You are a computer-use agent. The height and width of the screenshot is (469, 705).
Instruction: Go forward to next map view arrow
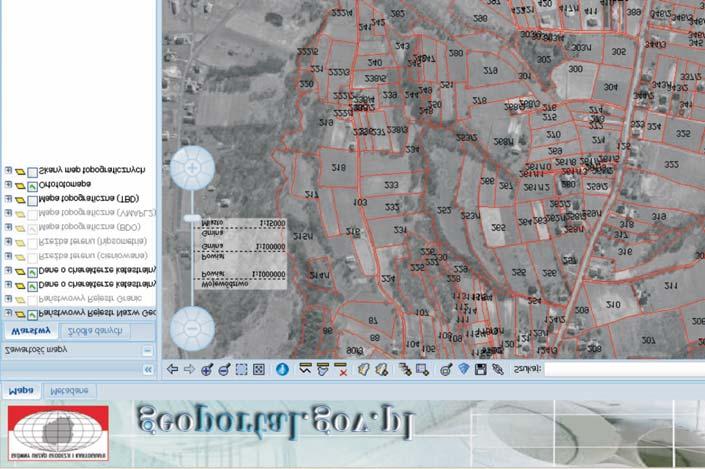pos(189,370)
